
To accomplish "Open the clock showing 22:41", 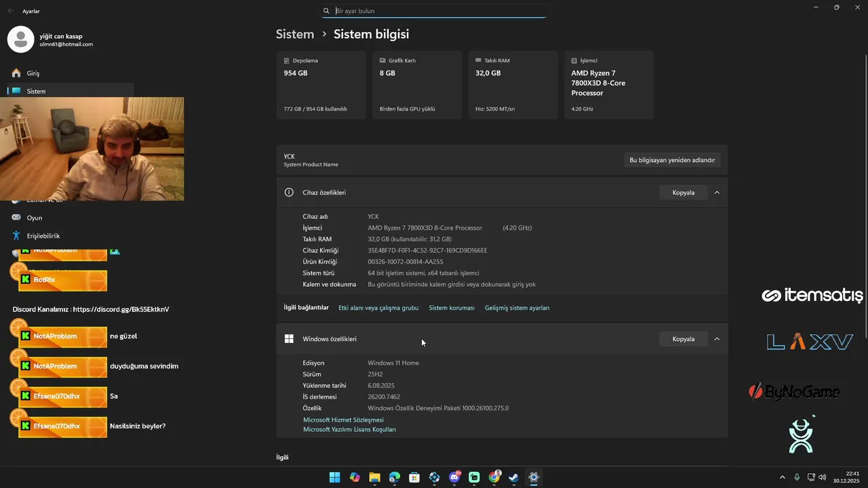I will point(847,477).
